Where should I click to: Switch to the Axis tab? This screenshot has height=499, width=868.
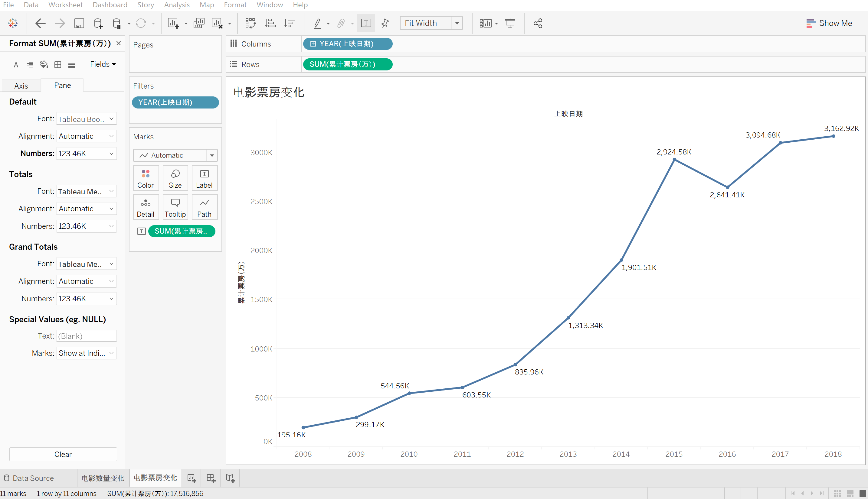21,86
